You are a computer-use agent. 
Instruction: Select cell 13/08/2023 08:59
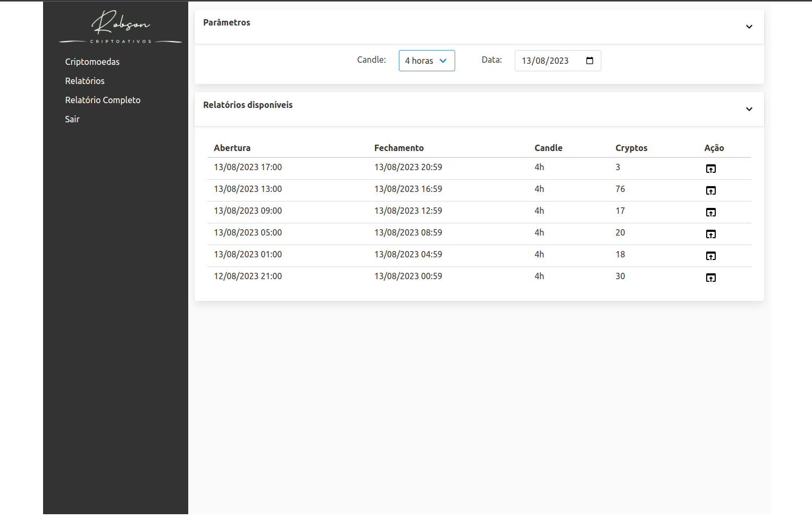pyautogui.click(x=408, y=232)
